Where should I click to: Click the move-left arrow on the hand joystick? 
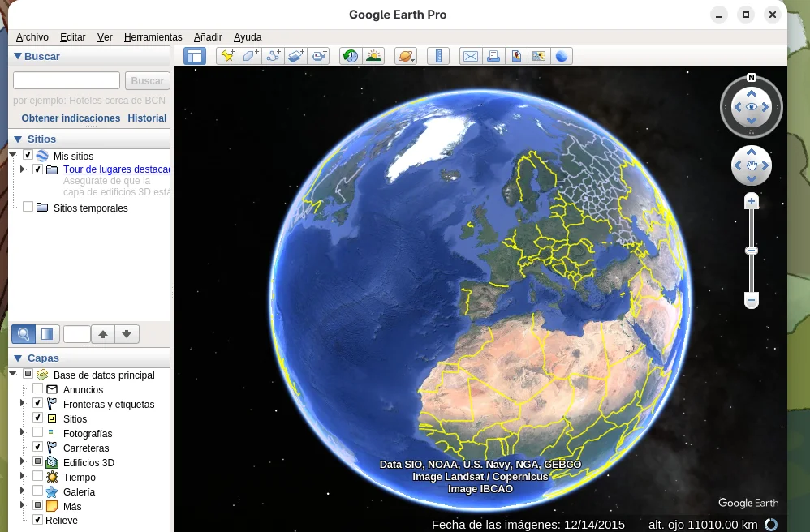coord(738,165)
